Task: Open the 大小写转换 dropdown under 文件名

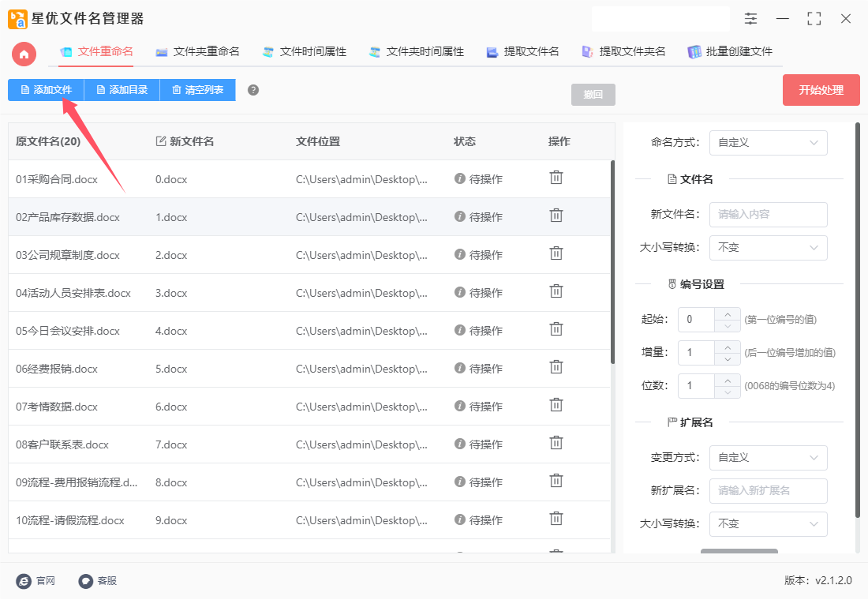Action: [x=768, y=247]
